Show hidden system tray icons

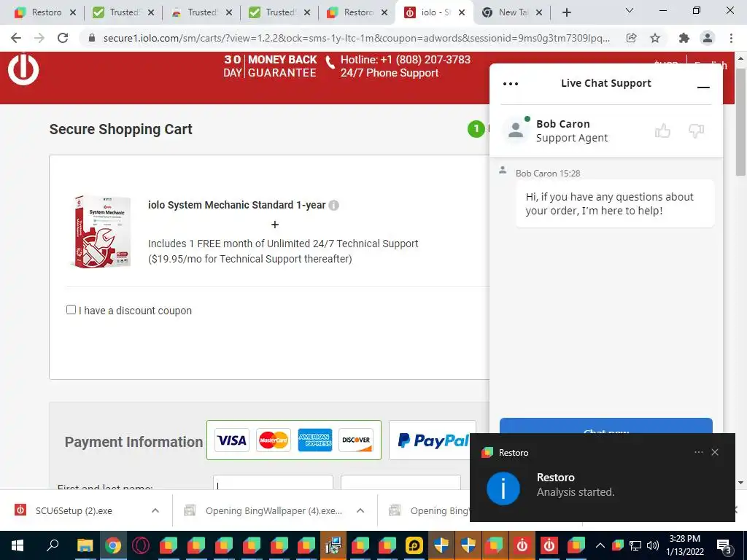(600, 545)
